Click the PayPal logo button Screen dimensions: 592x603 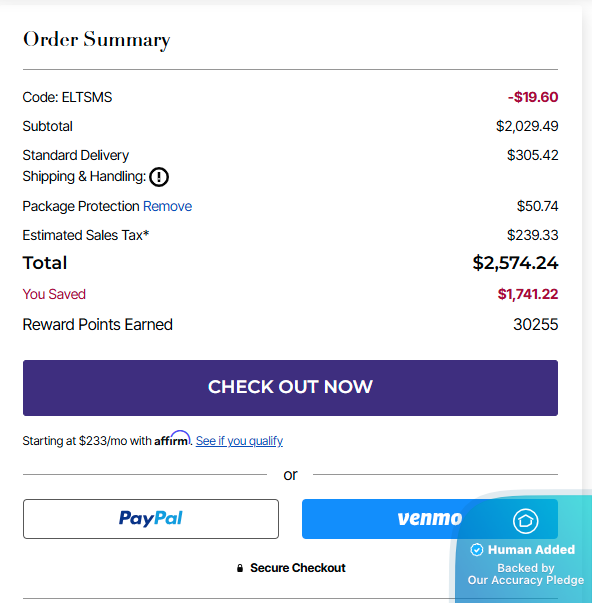click(x=151, y=519)
